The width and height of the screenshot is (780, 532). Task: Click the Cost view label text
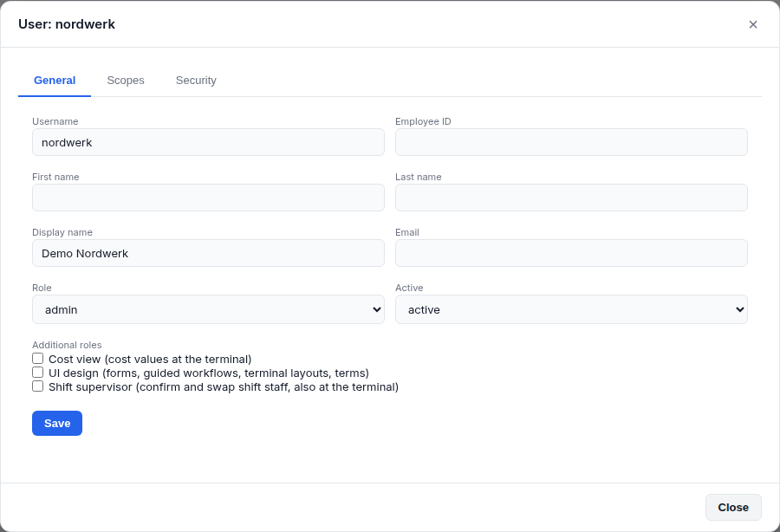pos(150,359)
